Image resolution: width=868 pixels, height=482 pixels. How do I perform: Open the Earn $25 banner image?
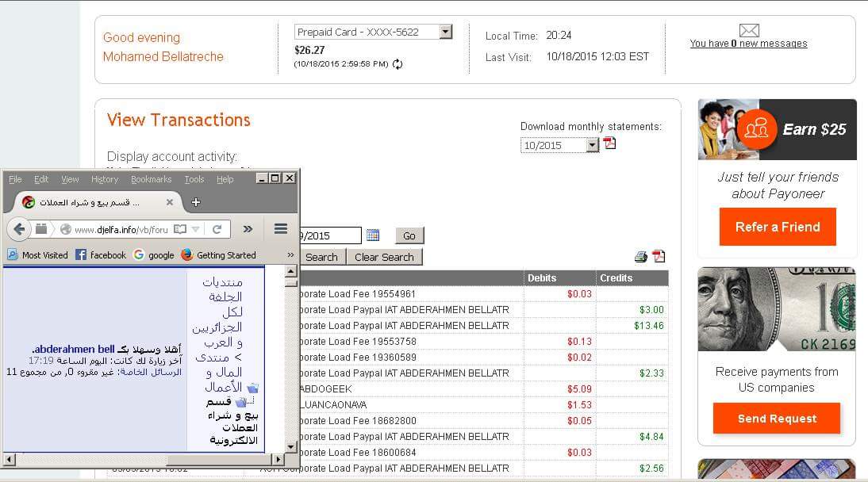coord(778,129)
